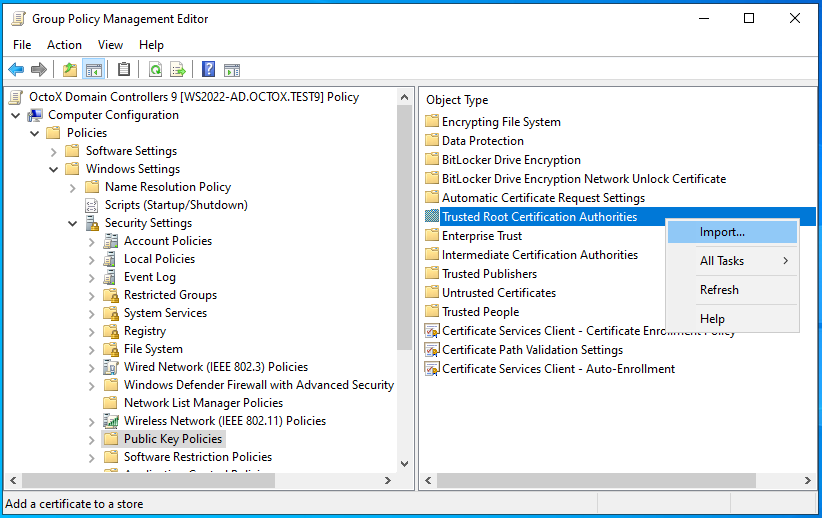Choose Refresh from the context menu

(732, 289)
